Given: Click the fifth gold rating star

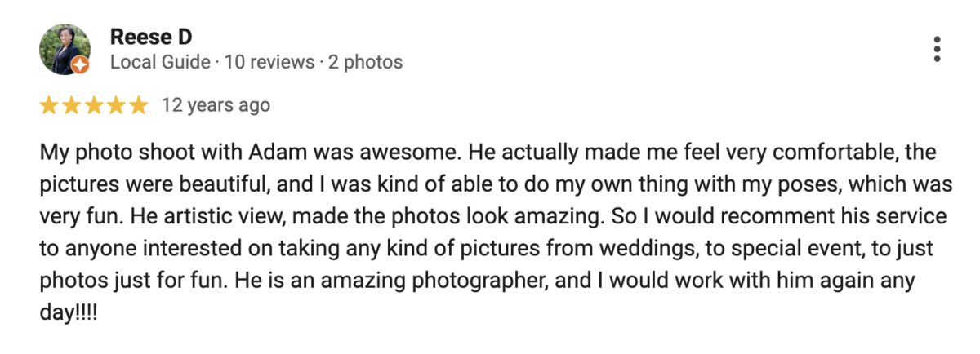Looking at the screenshot, I should click(137, 105).
